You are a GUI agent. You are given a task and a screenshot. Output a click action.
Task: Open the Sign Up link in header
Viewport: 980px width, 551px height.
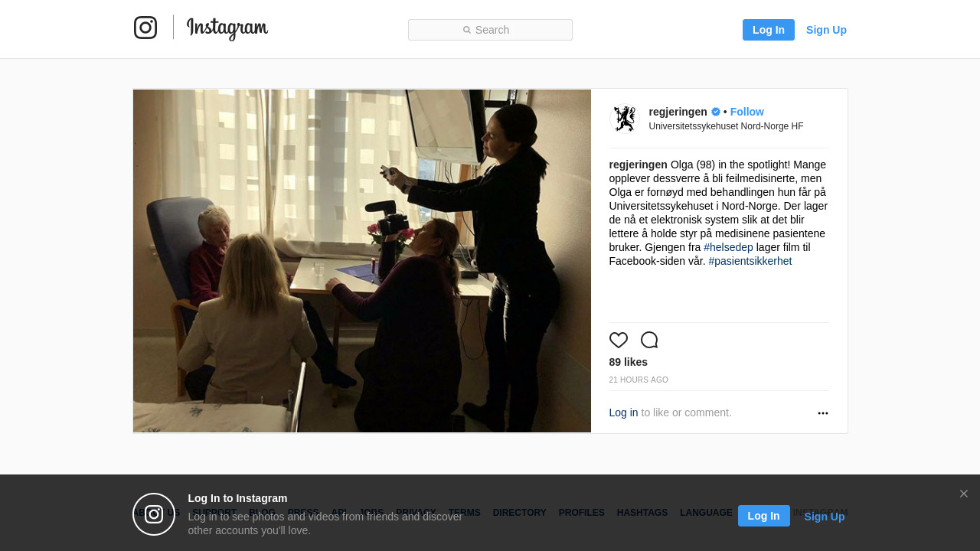(x=826, y=30)
